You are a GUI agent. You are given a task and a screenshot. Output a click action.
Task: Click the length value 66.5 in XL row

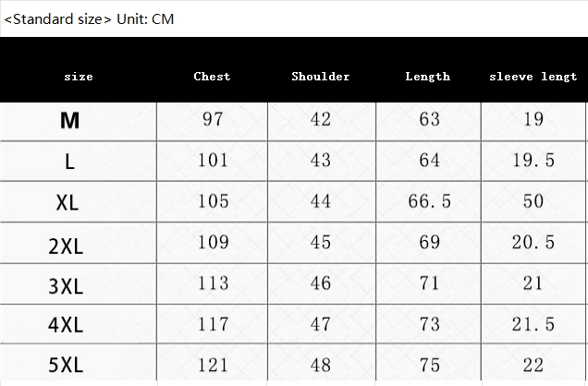tap(429, 201)
